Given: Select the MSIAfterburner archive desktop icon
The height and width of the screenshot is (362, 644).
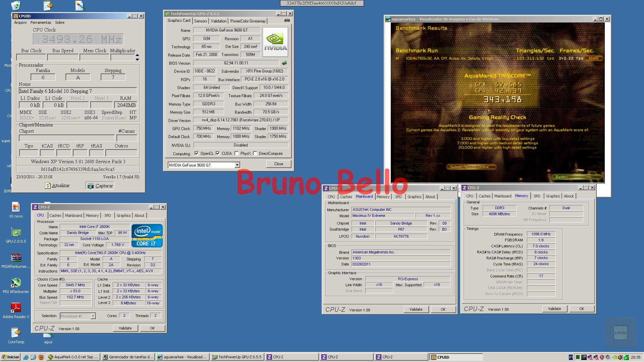Looking at the screenshot, I should point(16,261).
